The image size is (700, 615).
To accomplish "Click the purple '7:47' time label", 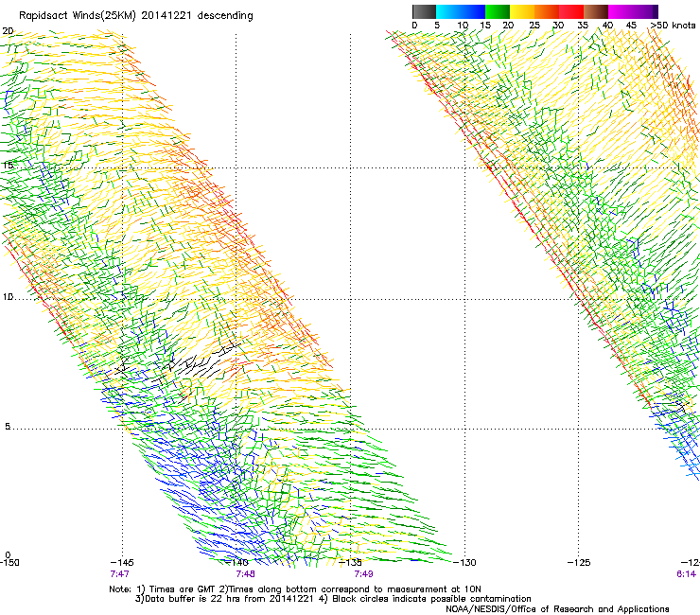I will (x=119, y=574).
